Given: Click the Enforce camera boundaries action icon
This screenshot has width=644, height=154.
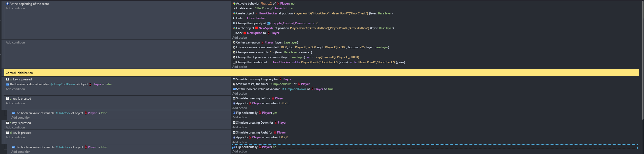Looking at the screenshot, I should pos(234,47).
